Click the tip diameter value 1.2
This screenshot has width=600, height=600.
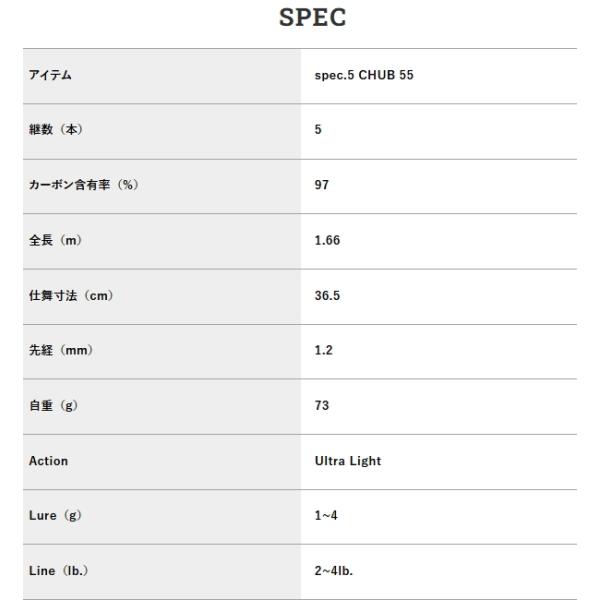324,350
